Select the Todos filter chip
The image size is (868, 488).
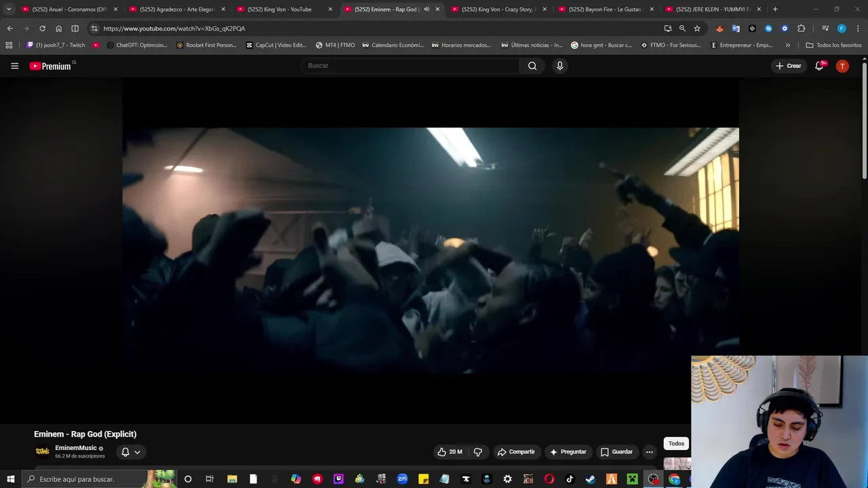(676, 443)
